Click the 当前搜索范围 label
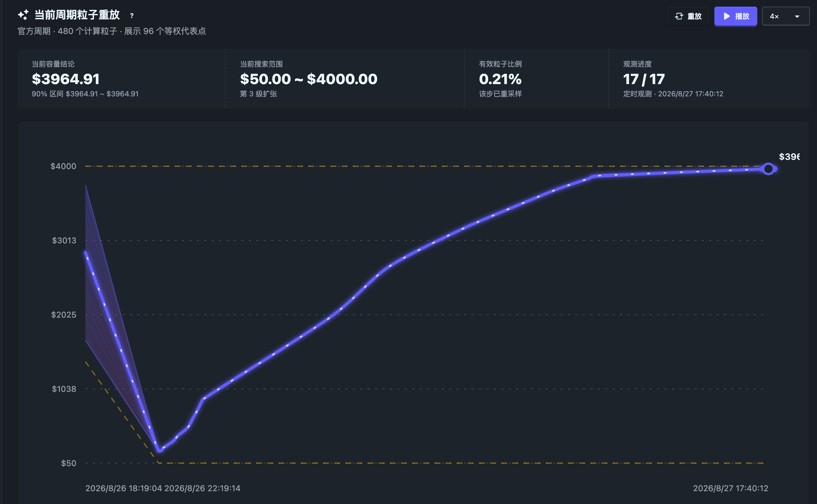 pos(261,64)
